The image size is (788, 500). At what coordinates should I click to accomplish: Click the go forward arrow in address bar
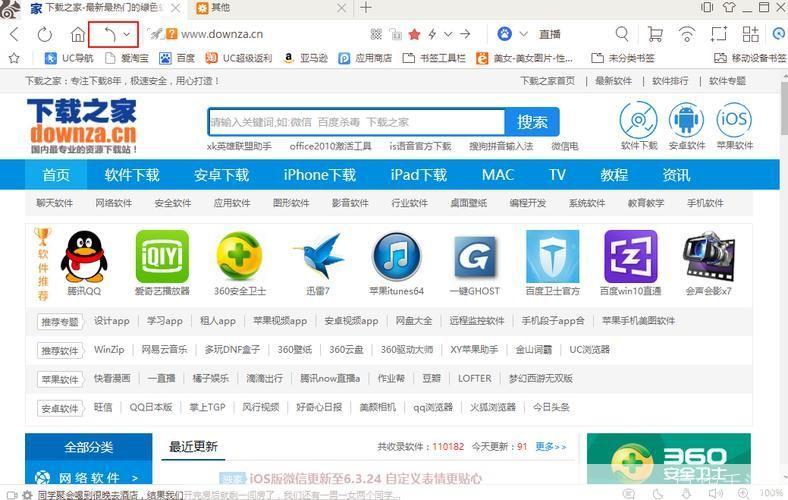tap(465, 34)
